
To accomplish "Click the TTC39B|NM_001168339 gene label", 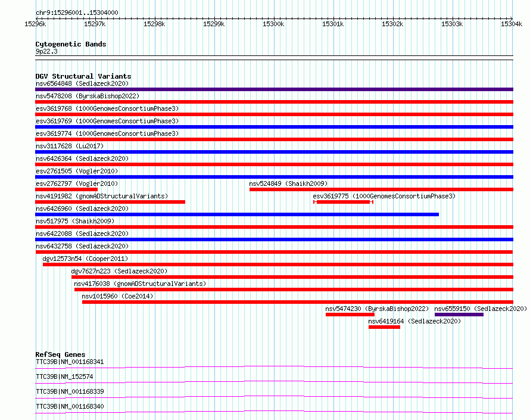I will coord(70,391).
